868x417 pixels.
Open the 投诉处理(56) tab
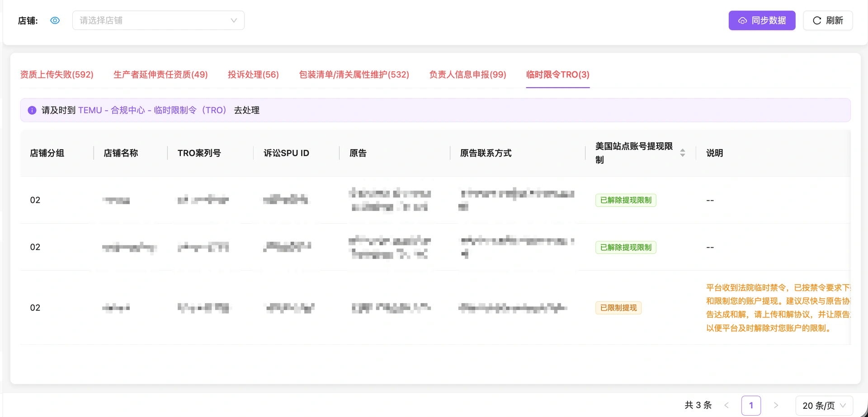point(253,75)
